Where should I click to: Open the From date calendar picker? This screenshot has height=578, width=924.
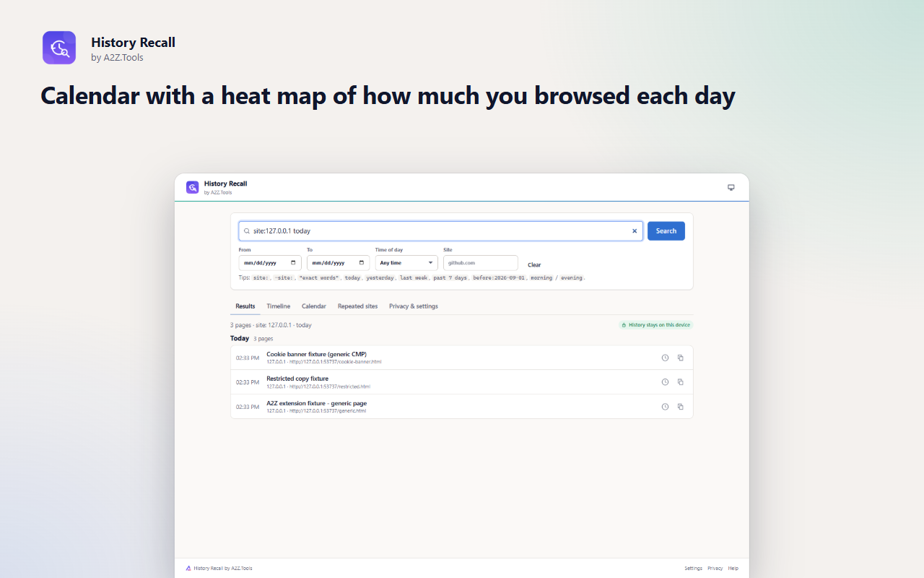pos(293,263)
